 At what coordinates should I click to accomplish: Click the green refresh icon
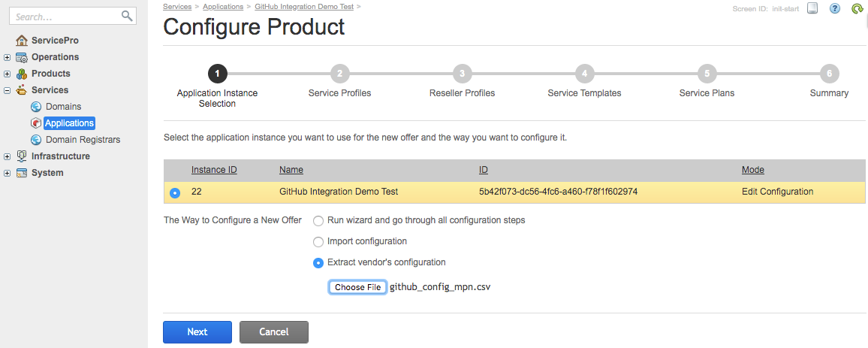pyautogui.click(x=857, y=9)
